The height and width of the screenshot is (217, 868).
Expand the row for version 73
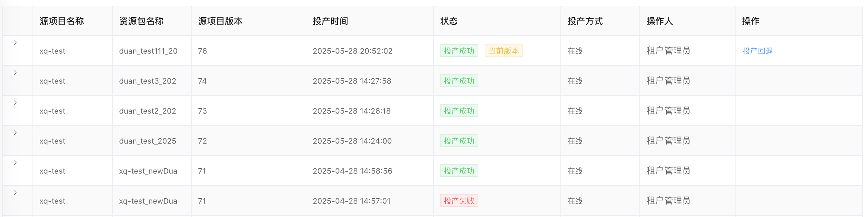[15, 103]
